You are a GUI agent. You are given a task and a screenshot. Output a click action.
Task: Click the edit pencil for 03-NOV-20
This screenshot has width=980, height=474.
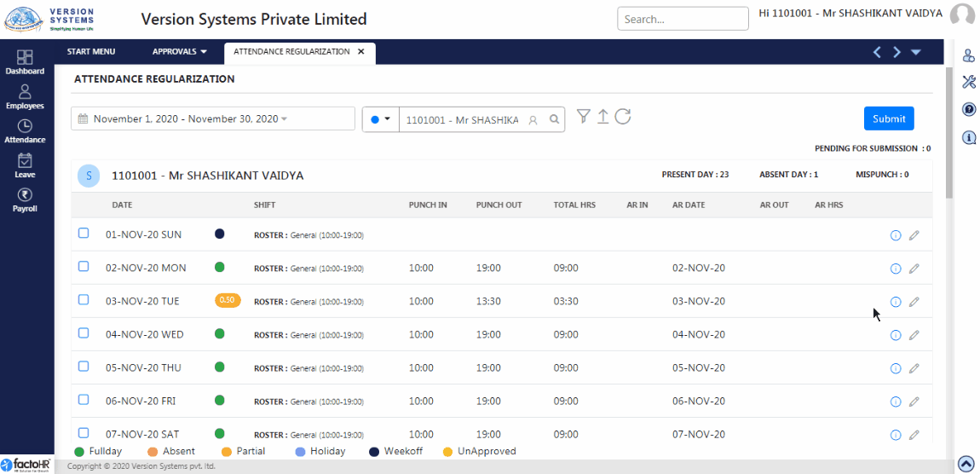click(x=914, y=302)
